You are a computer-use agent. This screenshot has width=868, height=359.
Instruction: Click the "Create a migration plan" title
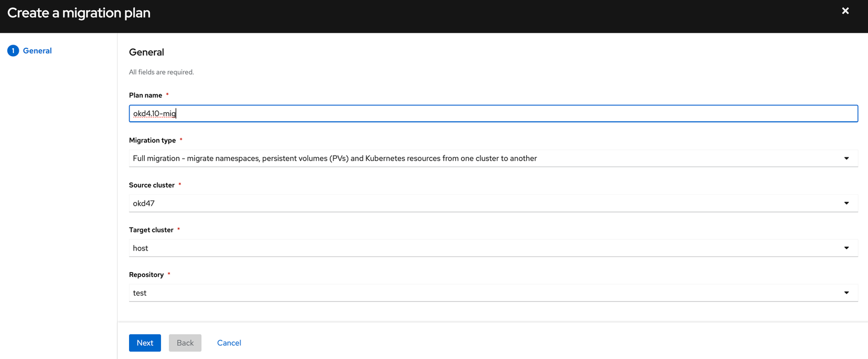(79, 13)
